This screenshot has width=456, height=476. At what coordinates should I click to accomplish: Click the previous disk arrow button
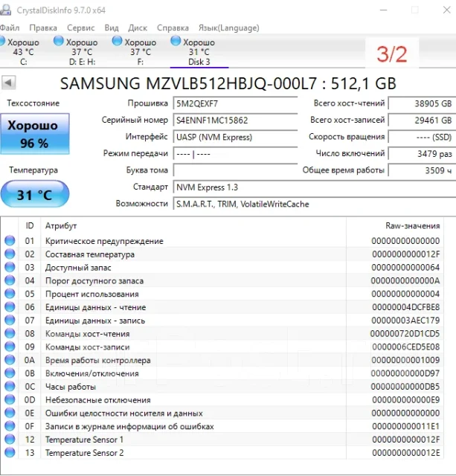pyautogui.click(x=8, y=83)
